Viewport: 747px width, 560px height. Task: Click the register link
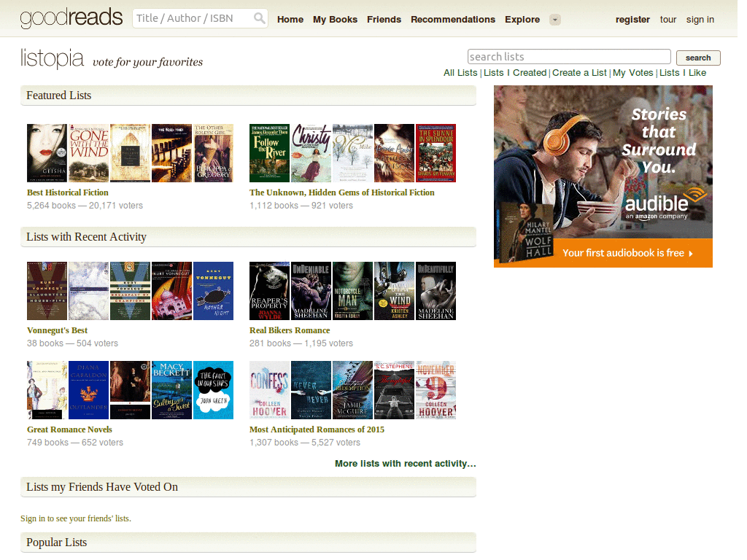coord(632,20)
